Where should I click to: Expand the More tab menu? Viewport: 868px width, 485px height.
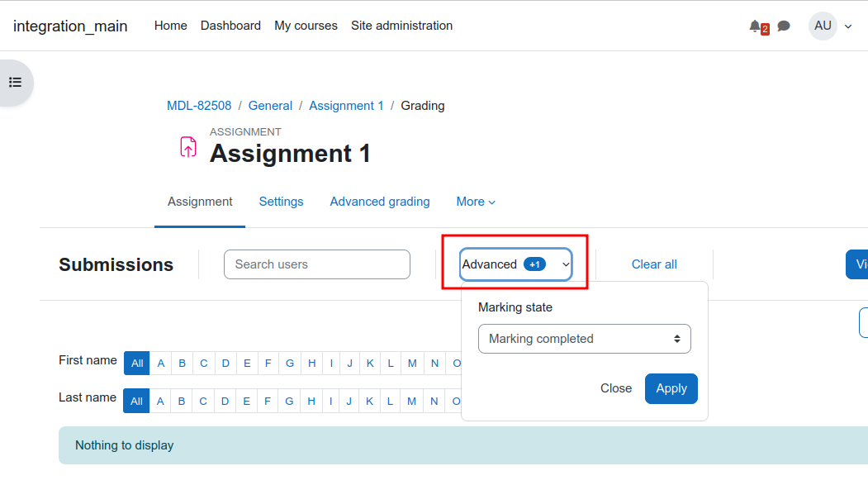(476, 202)
